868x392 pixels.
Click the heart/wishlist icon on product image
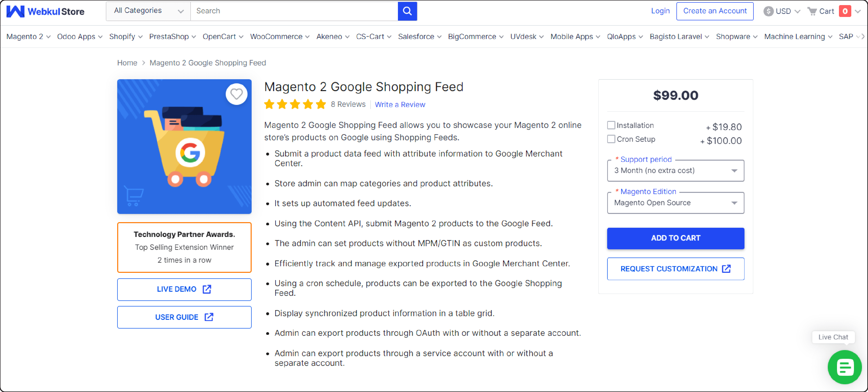(x=237, y=93)
